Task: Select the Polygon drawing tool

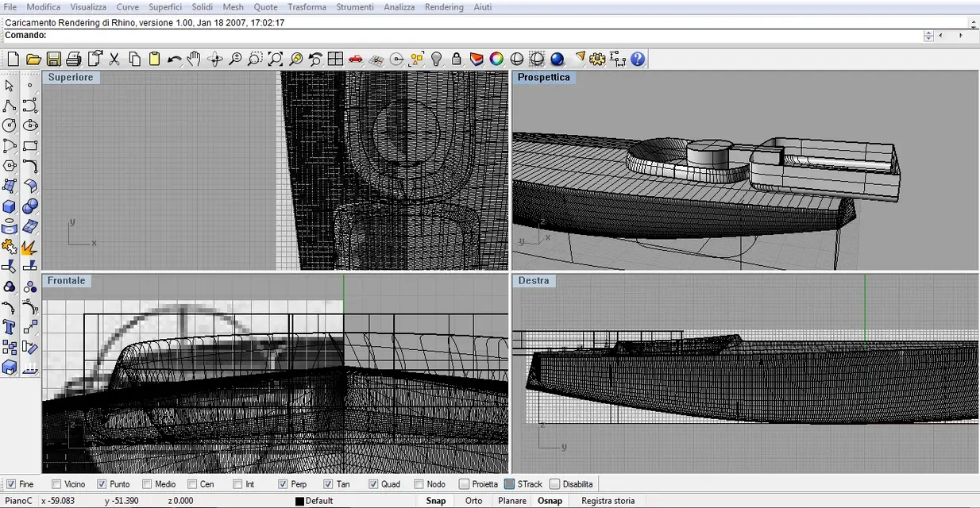Action: [10, 166]
